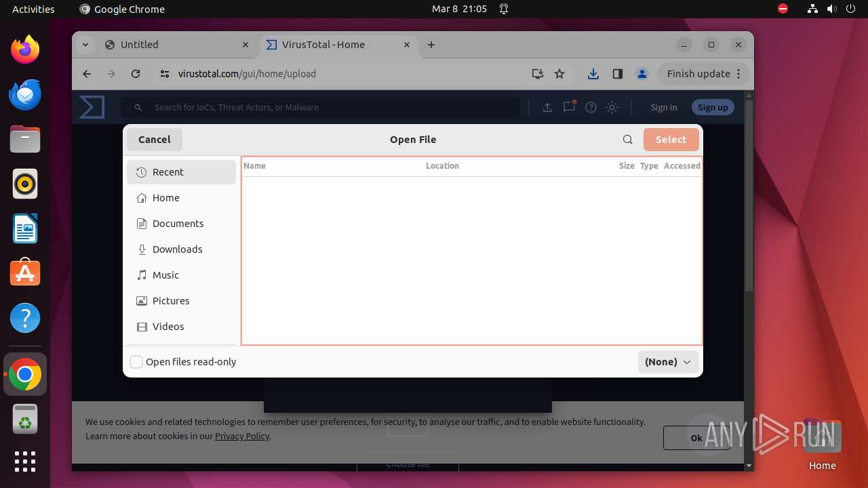
Task: Open VirusTotal help question icon
Action: pyautogui.click(x=591, y=107)
